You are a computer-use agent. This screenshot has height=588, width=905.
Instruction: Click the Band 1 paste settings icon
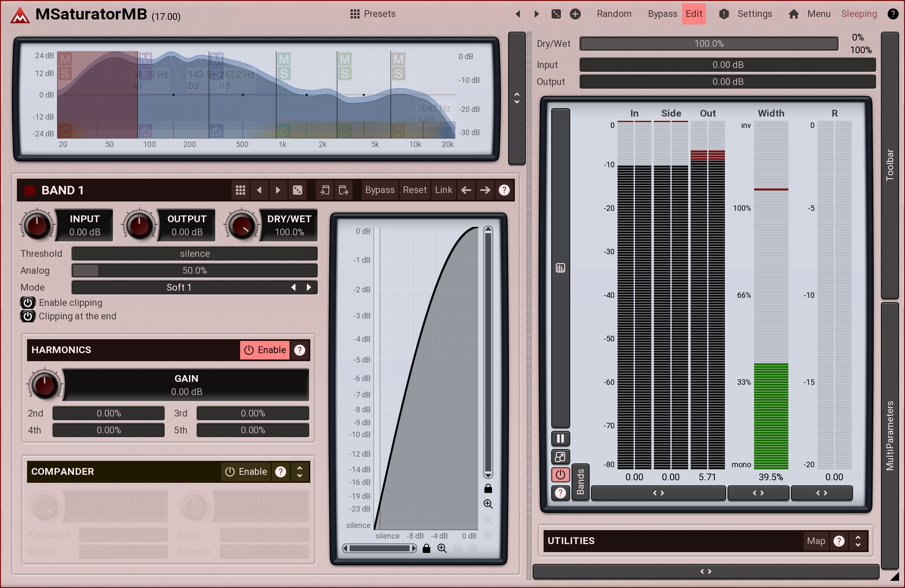tap(343, 190)
